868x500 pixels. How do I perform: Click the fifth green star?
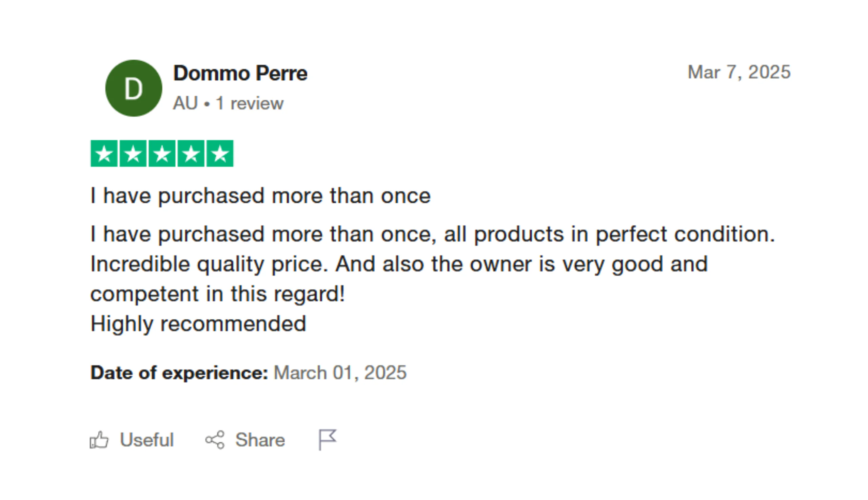[220, 154]
